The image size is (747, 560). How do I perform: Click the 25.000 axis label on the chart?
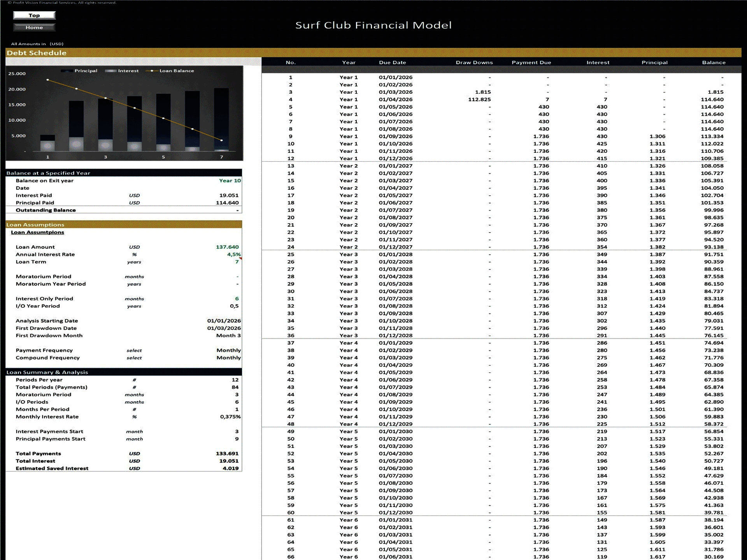(x=17, y=73)
